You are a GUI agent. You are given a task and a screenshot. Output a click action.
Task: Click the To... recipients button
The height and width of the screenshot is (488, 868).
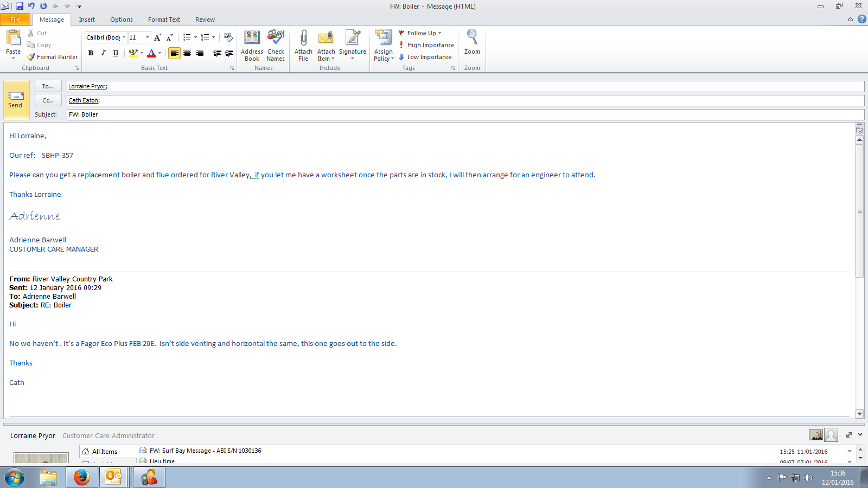(48, 86)
